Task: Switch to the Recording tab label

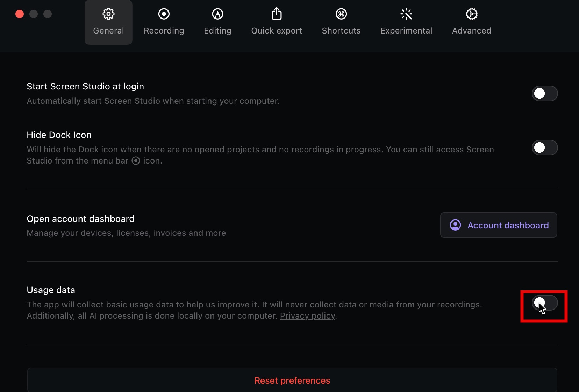Action: pyautogui.click(x=164, y=31)
